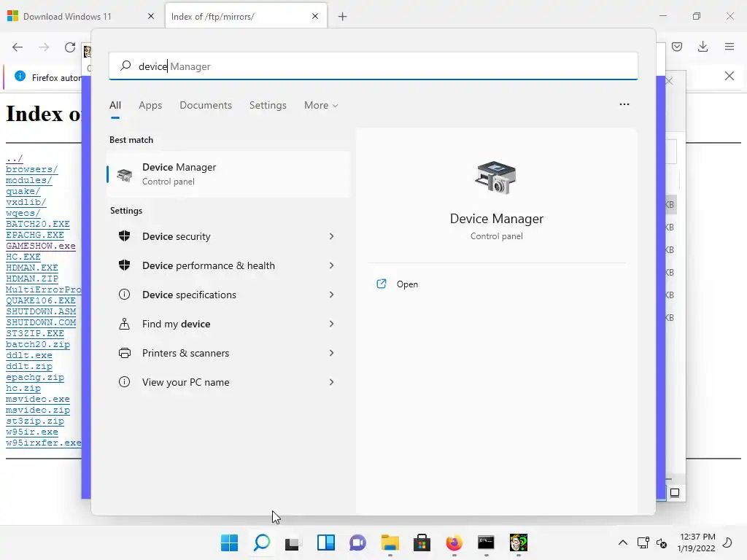Launch Microsoft Store from taskbar
This screenshot has width=747, height=560.
tap(422, 542)
